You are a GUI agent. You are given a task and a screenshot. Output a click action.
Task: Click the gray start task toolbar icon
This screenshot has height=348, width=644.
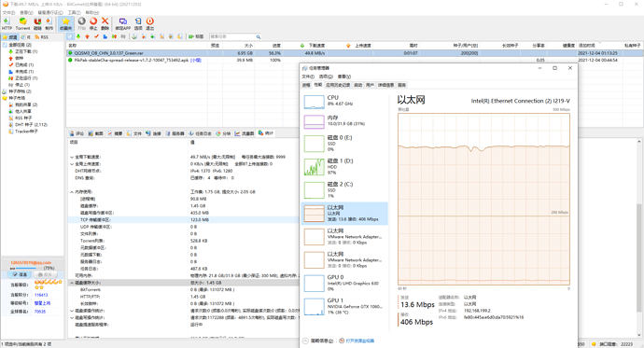click(82, 23)
